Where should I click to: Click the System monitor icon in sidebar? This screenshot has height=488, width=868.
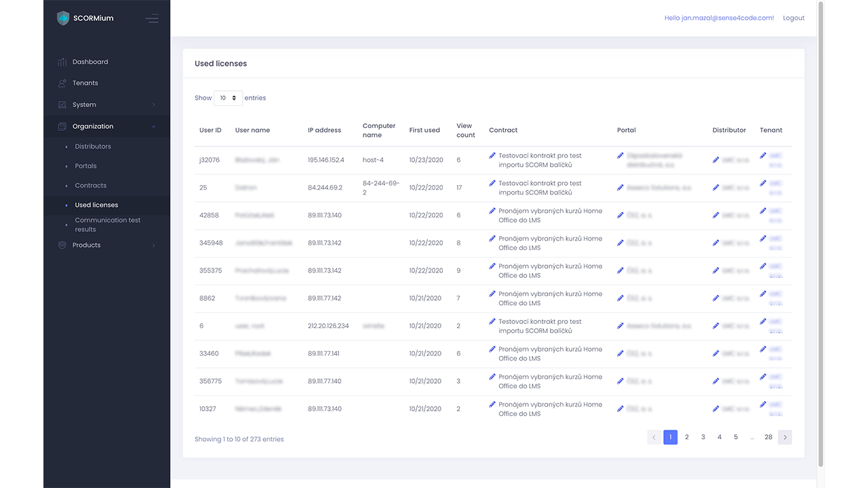click(x=62, y=105)
